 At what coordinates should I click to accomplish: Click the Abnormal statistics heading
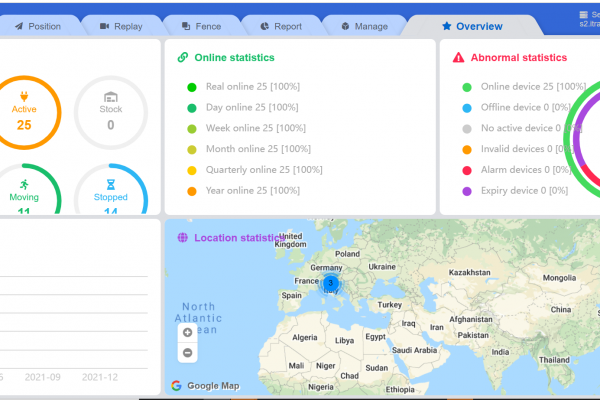click(519, 57)
